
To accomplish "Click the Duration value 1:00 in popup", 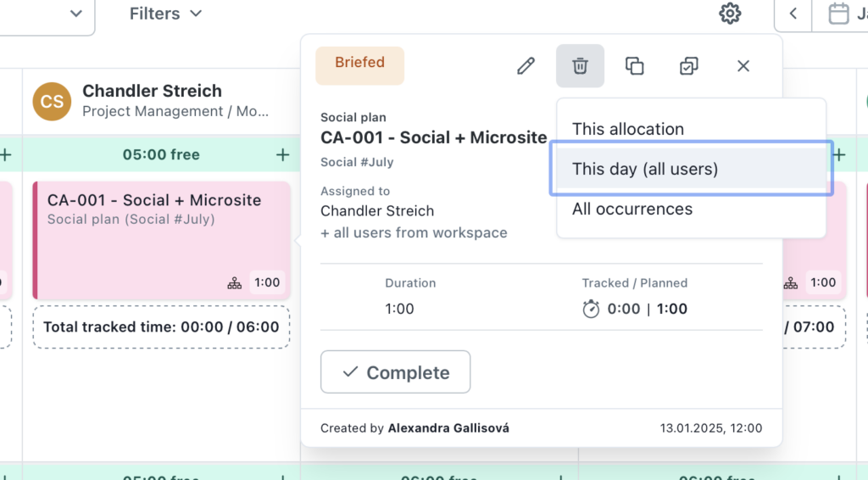I will coord(399,309).
